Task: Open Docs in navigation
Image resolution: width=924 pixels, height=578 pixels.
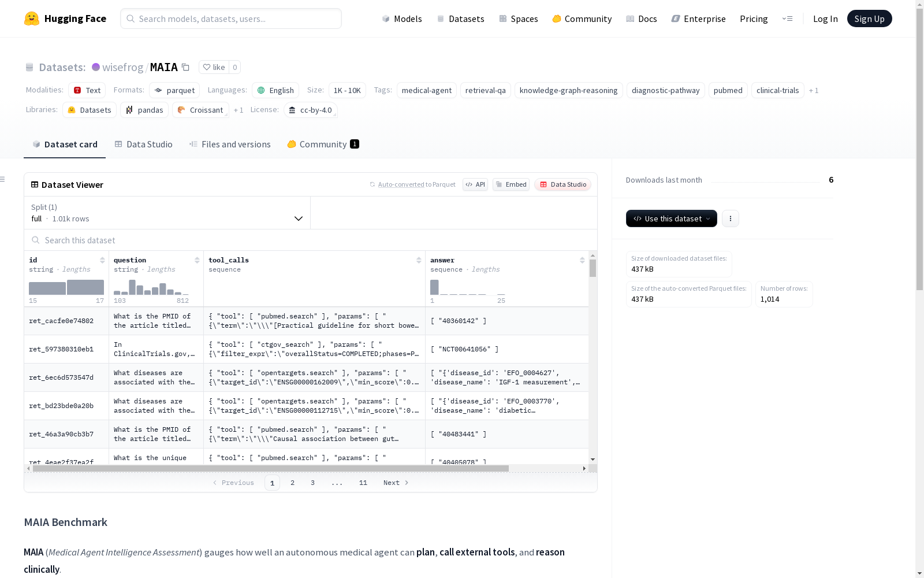Action: (642, 18)
